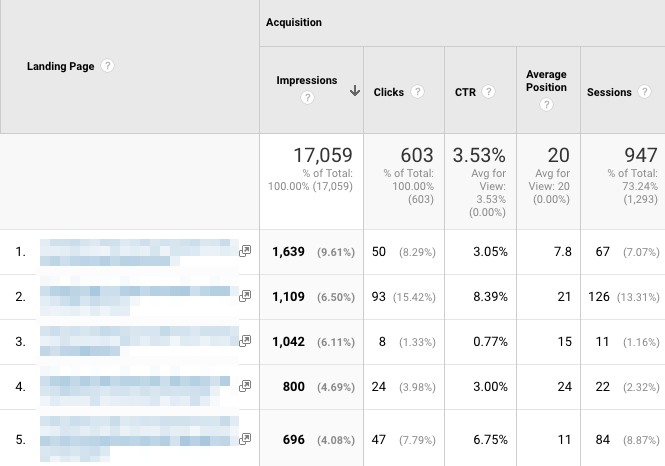Open the blurred landing page link in row 2
The height and width of the screenshot is (466, 665).
tap(139, 296)
